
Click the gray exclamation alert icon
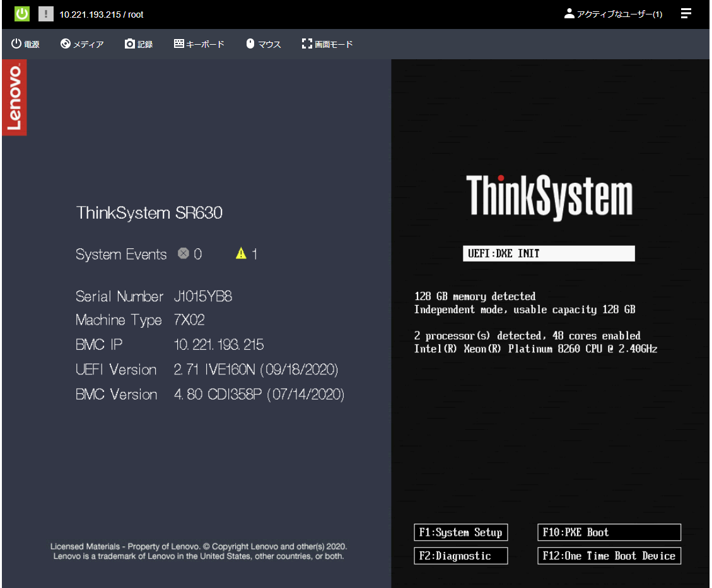coord(45,14)
